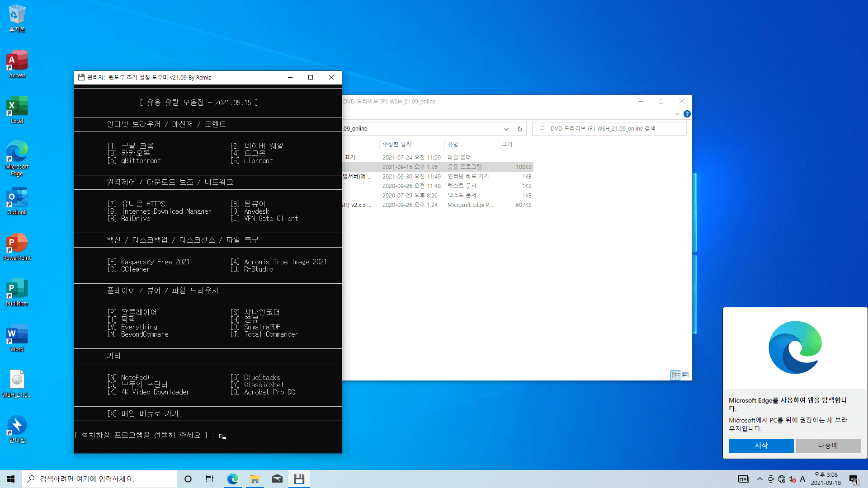Image resolution: width=868 pixels, height=488 pixels.
Task: Click the [6] uTorrent entry
Action: point(251,161)
